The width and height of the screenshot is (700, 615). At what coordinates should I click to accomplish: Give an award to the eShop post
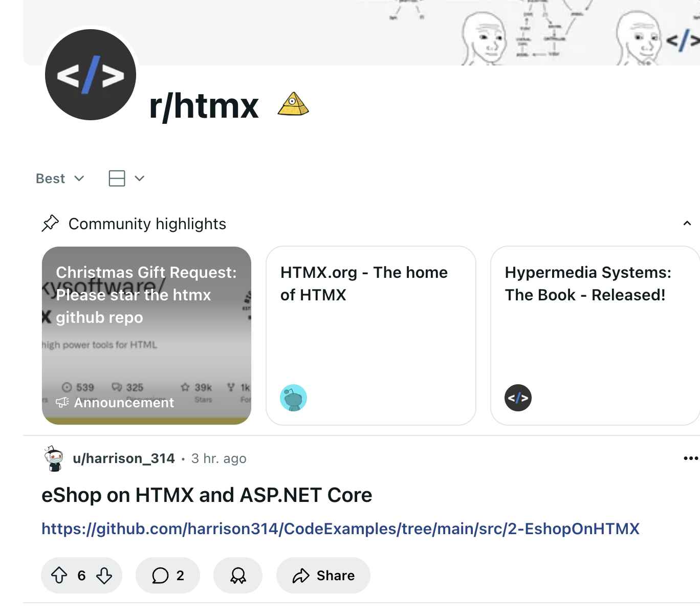click(x=238, y=576)
